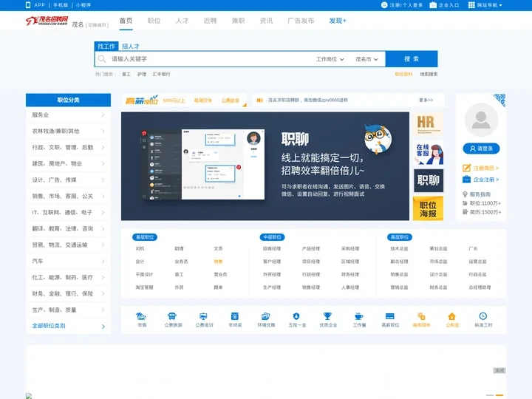Image resolution: width=532 pixels, height=399 pixels.
Task: Click the grid icon for 网站导航
Action: (x=471, y=5)
